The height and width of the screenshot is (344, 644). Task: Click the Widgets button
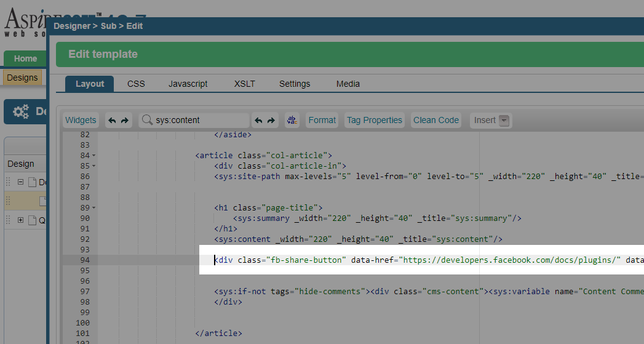tap(81, 121)
